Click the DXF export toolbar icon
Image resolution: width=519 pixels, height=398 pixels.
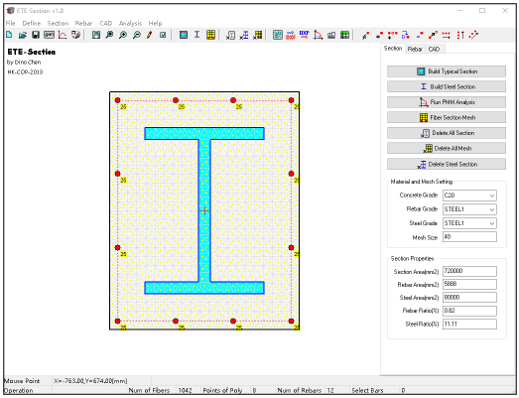(304, 35)
